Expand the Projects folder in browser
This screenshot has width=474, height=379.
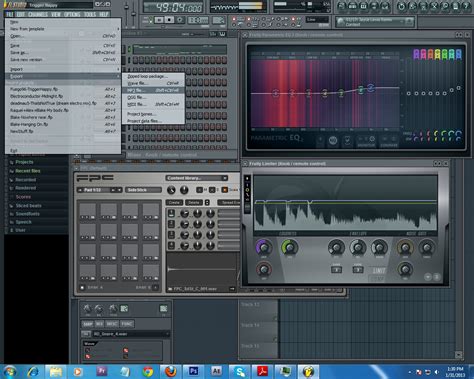coord(24,162)
